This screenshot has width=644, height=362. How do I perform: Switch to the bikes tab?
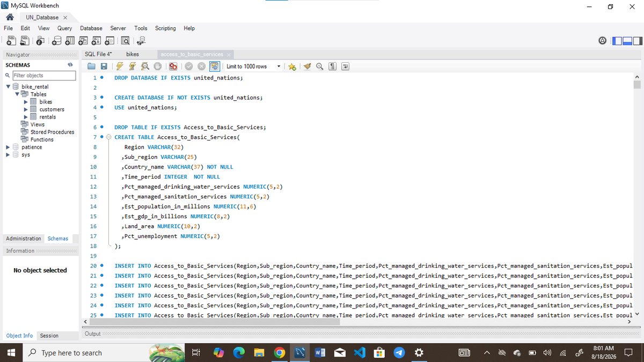pyautogui.click(x=133, y=54)
